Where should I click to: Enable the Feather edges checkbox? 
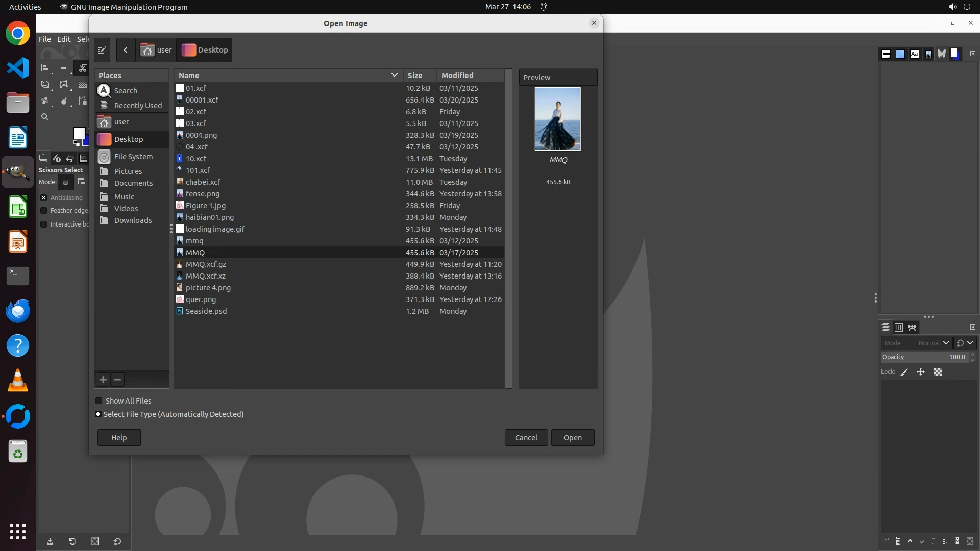click(44, 211)
